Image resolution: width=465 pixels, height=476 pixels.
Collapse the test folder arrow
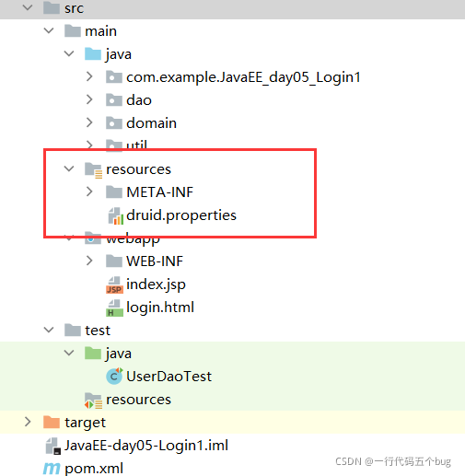(x=49, y=330)
